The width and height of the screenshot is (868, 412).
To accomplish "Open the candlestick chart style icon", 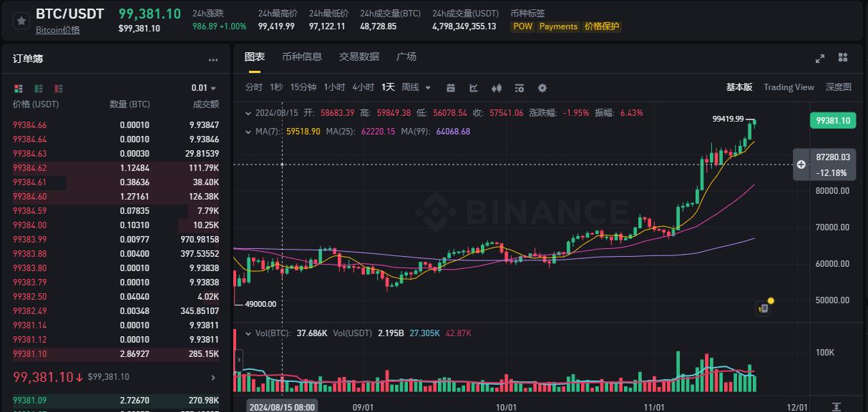I will tap(497, 87).
